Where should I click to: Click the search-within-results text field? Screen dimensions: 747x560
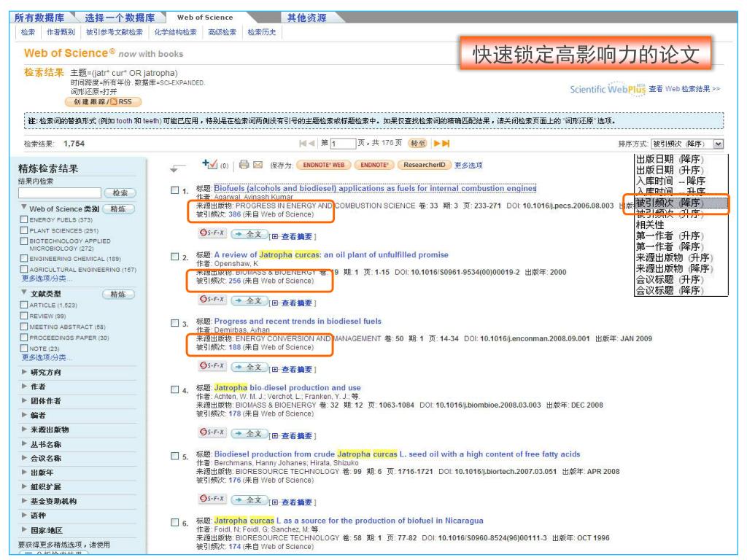[60, 192]
